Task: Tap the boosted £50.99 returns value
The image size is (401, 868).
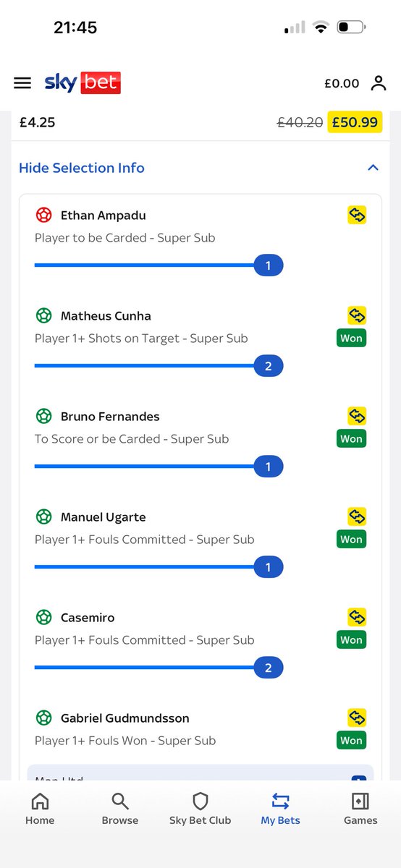Action: tap(355, 122)
